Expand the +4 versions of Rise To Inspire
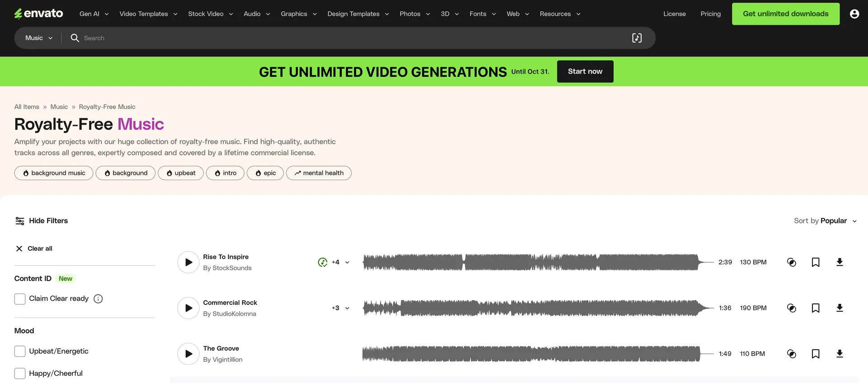Viewport: 868px width, 383px height. tap(341, 262)
